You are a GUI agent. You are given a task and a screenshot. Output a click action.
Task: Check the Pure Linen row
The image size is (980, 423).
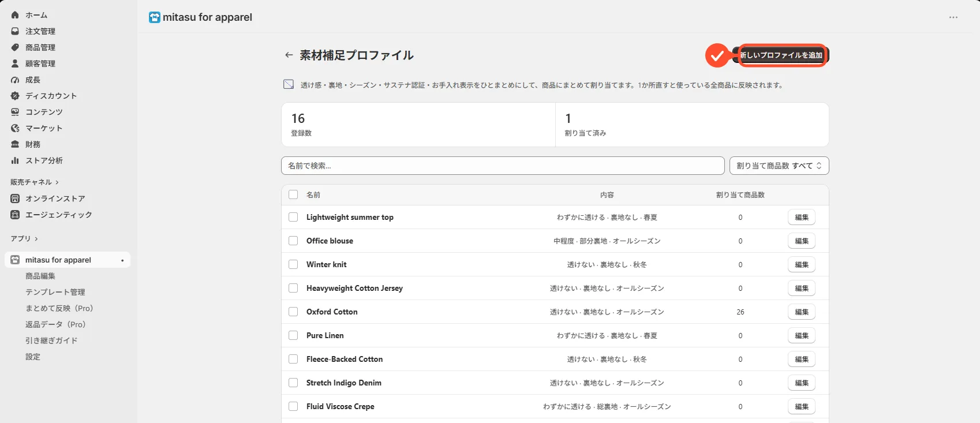(x=293, y=335)
